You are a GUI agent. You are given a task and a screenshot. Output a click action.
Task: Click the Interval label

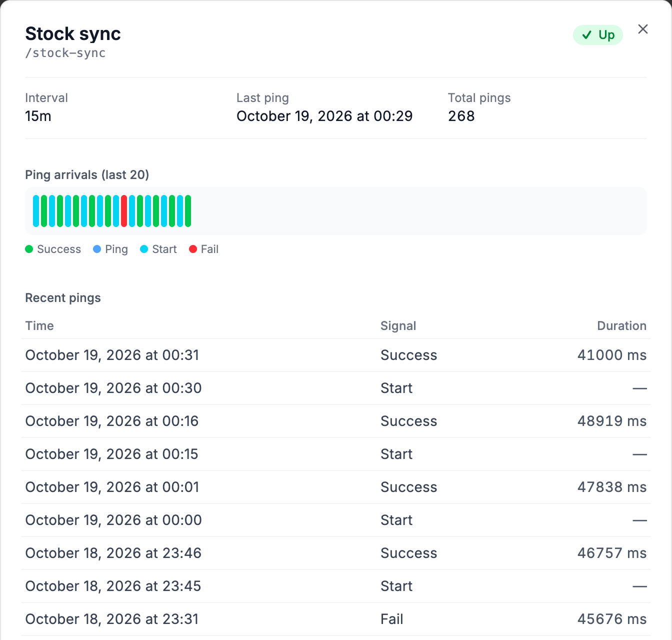click(46, 98)
